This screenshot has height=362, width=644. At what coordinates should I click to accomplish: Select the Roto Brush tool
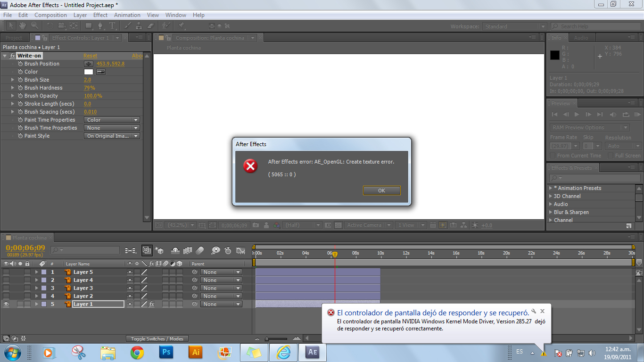[166, 26]
